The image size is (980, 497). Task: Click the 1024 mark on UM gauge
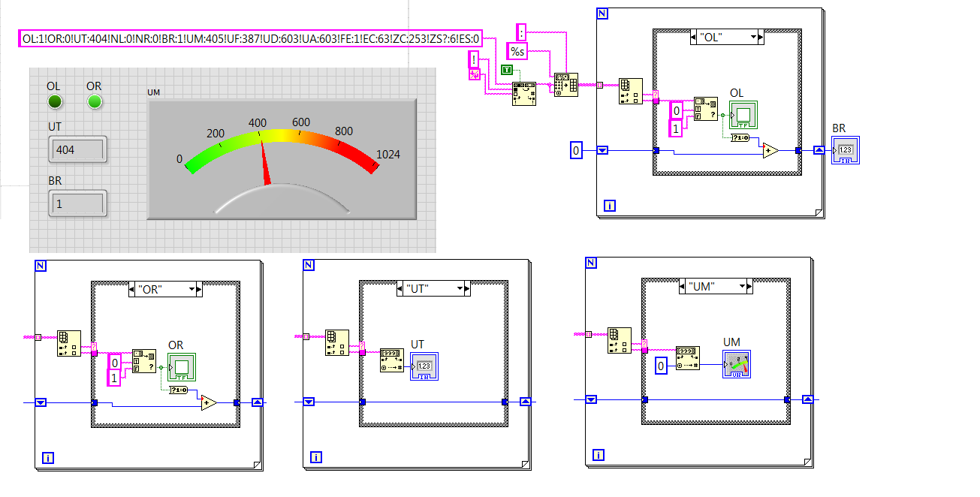click(x=388, y=155)
